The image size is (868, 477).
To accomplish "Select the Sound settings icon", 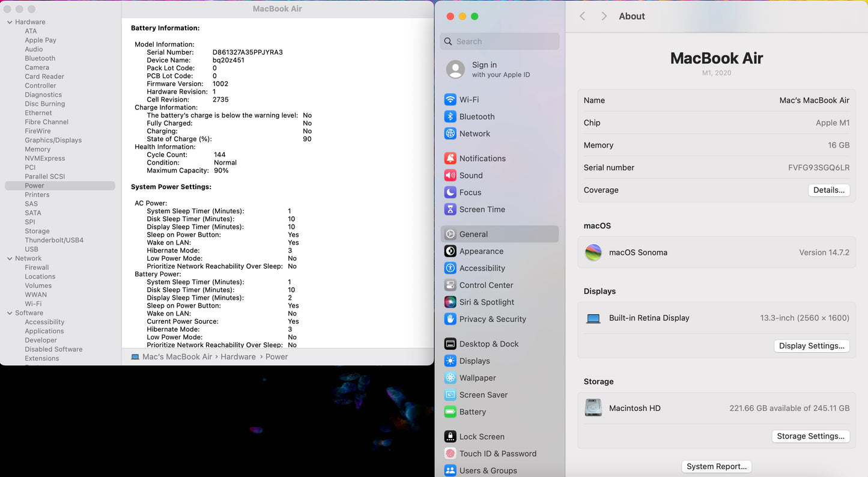I will (x=450, y=175).
